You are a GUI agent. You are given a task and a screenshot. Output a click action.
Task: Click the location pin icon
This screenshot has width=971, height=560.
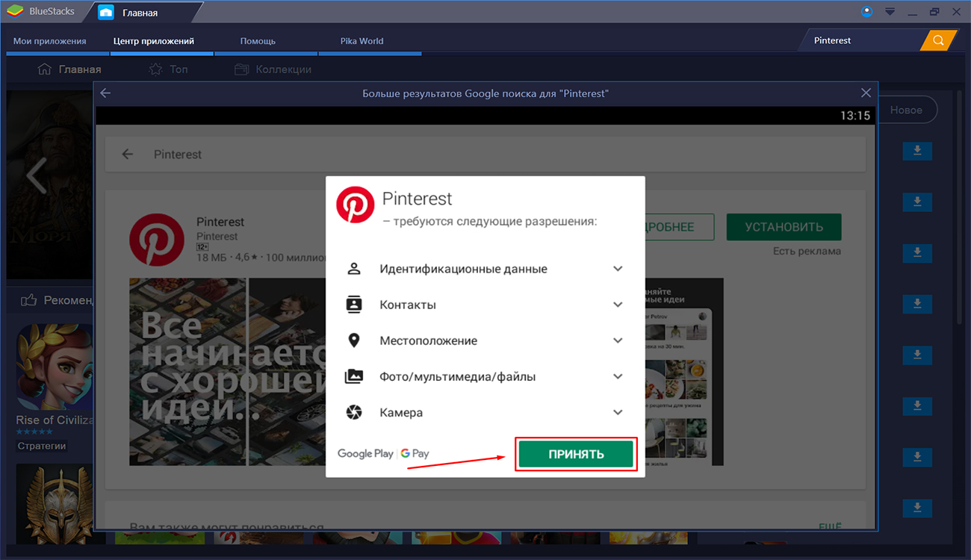coord(354,340)
